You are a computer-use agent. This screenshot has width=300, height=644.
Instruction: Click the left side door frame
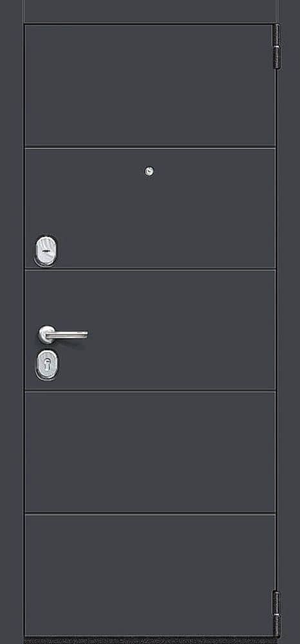pyautogui.click(x=12, y=322)
